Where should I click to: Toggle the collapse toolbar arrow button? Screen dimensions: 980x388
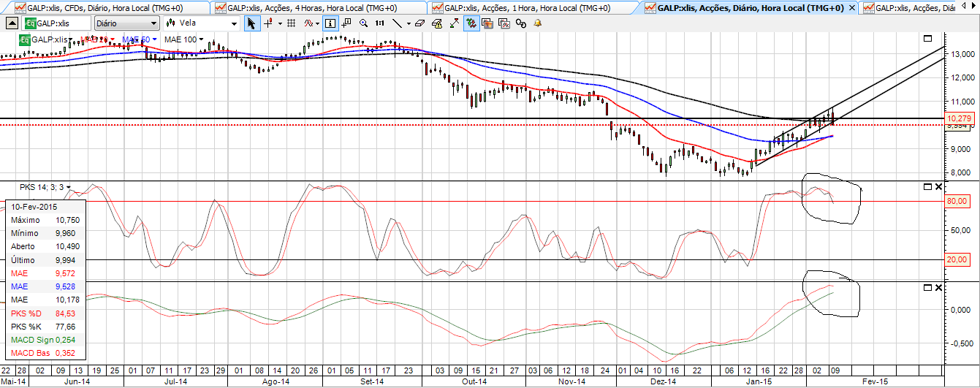[x=12, y=23]
